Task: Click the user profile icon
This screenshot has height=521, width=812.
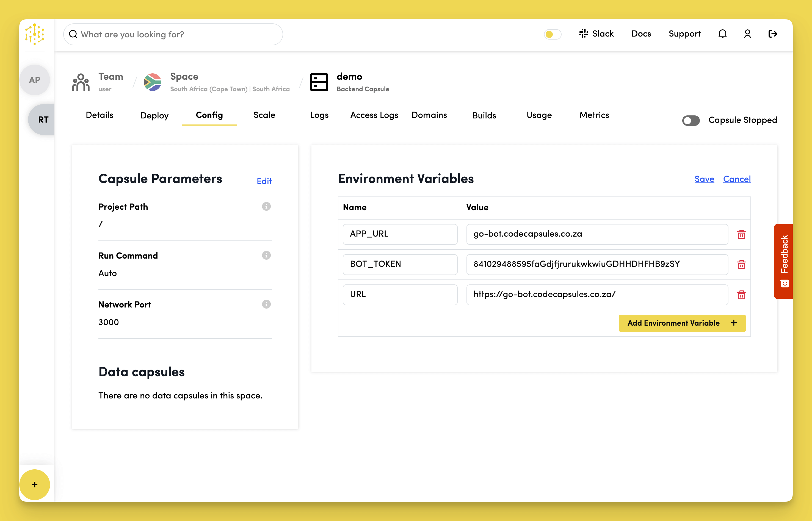Action: click(747, 34)
